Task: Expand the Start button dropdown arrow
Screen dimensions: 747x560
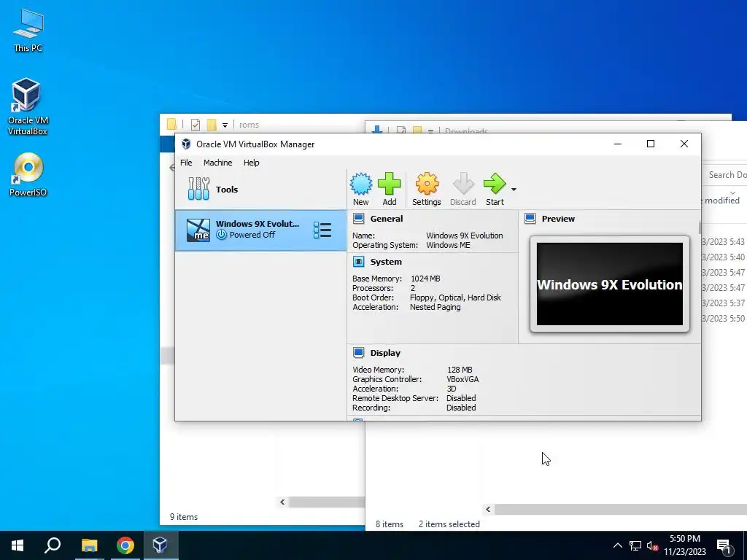Action: pyautogui.click(x=514, y=190)
